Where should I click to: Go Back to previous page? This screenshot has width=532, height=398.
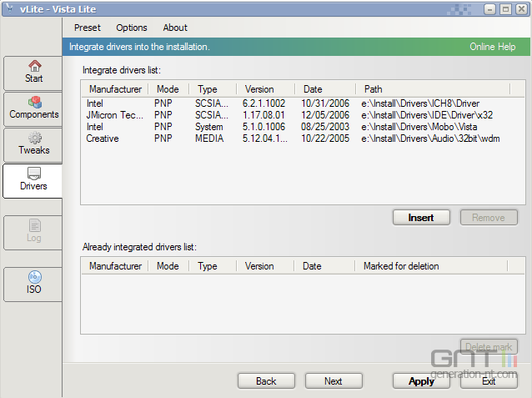point(266,381)
